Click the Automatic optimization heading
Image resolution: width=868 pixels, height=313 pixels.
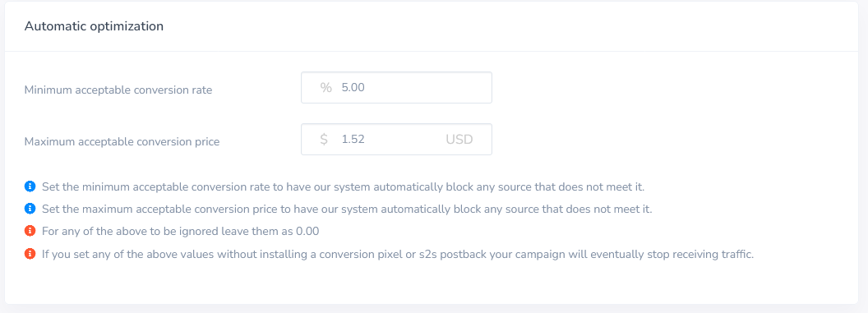[x=94, y=26]
